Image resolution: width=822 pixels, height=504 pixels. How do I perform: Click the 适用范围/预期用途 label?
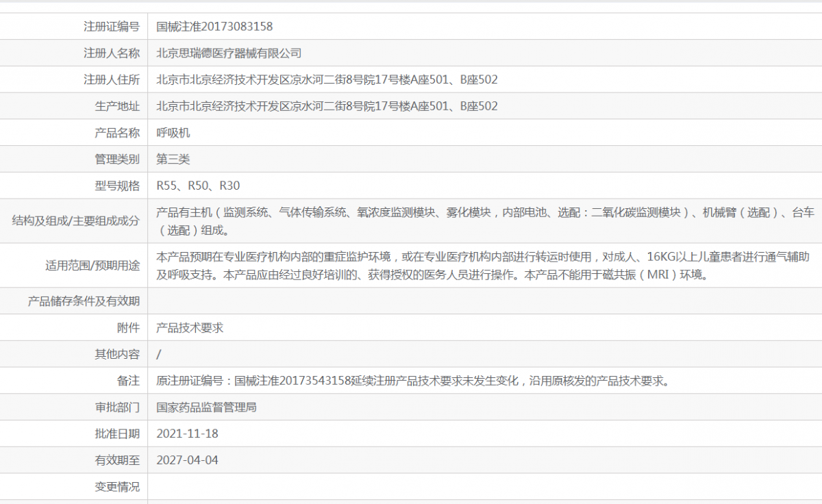click(x=92, y=265)
